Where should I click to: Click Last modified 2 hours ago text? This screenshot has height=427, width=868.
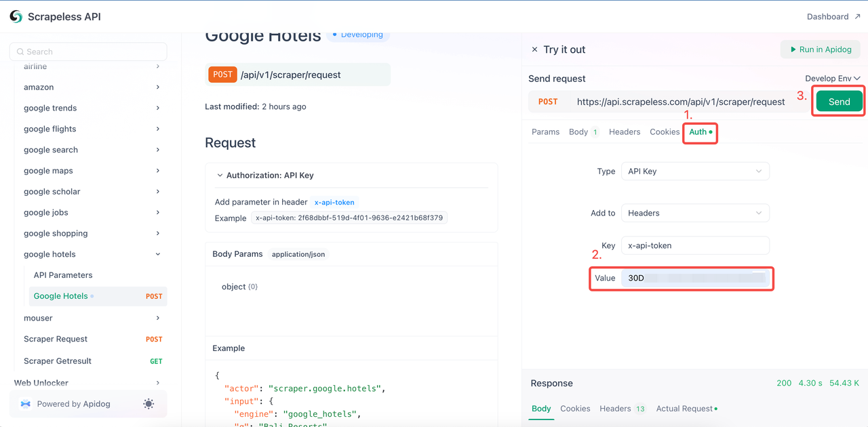point(255,106)
